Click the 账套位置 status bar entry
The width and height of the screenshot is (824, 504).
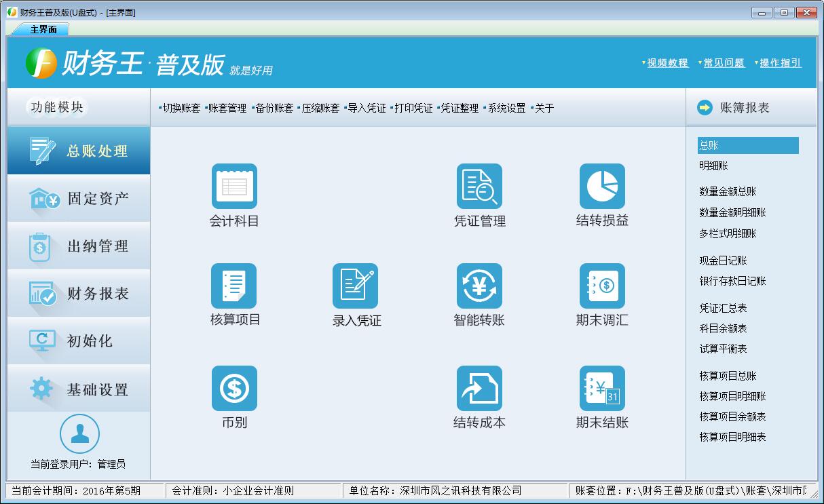693,490
